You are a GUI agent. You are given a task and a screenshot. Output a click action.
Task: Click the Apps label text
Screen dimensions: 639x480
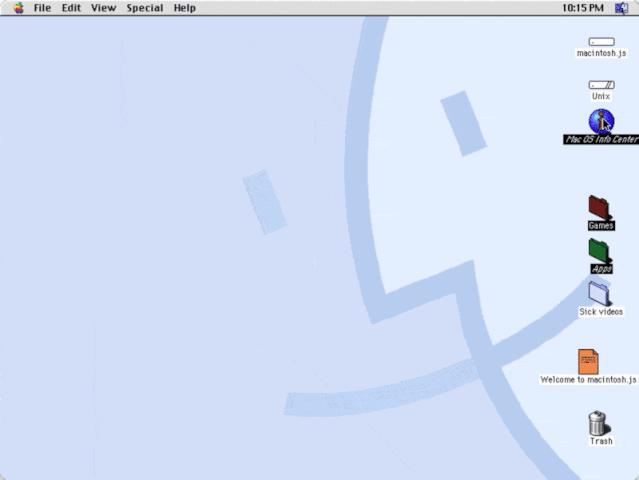pyautogui.click(x=602, y=269)
